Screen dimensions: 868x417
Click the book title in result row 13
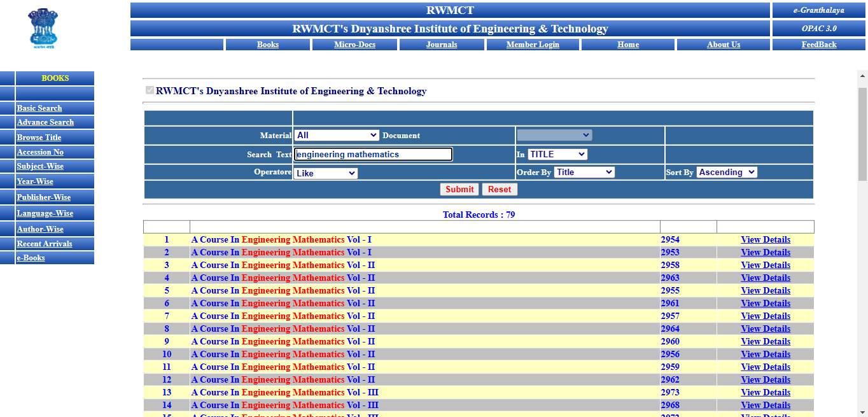click(285, 393)
